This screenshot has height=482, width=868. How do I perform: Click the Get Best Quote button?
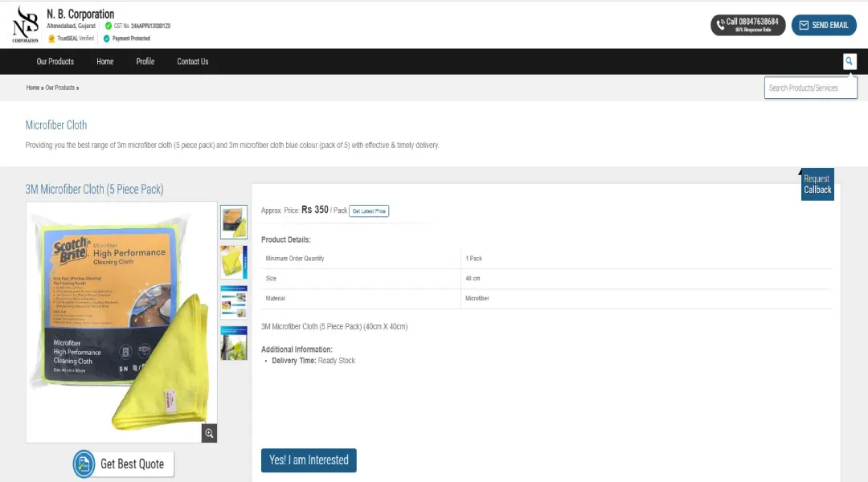124,464
